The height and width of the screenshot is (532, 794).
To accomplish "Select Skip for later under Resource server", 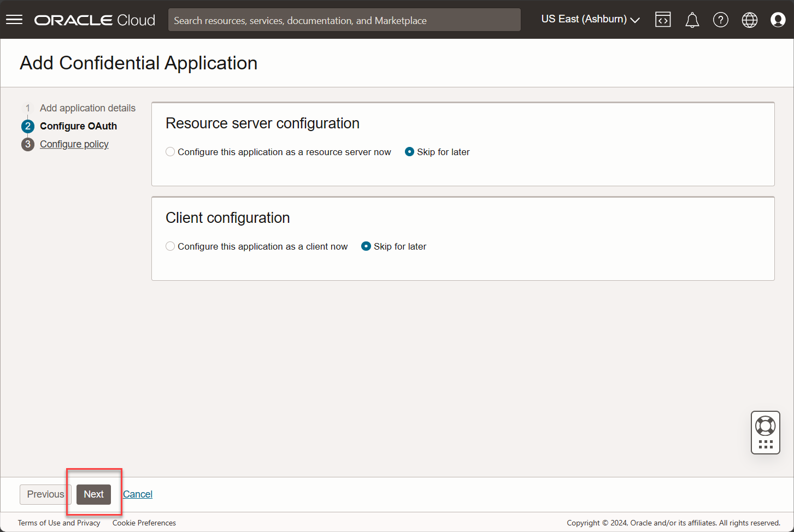I will click(x=410, y=151).
